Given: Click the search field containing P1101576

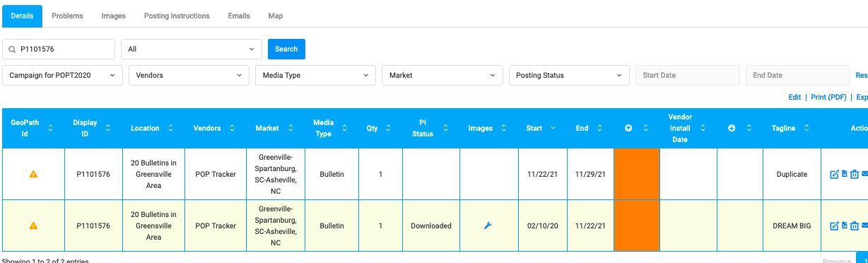Looking at the screenshot, I should pos(59,49).
